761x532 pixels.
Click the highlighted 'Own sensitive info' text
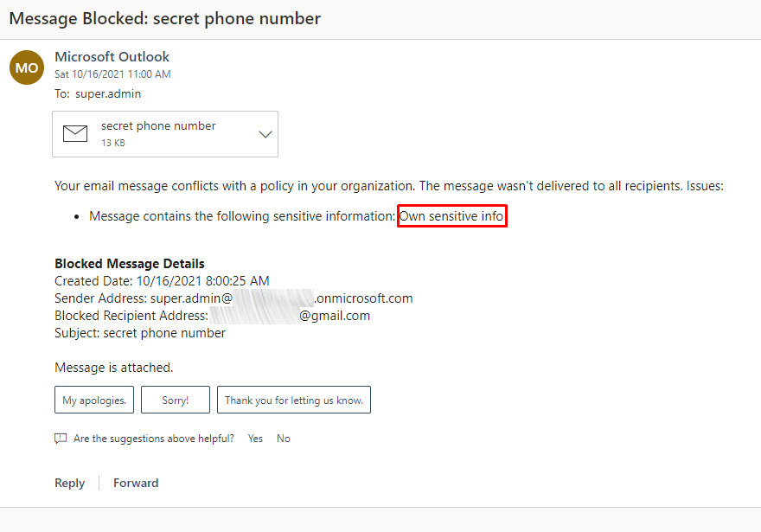click(x=451, y=216)
